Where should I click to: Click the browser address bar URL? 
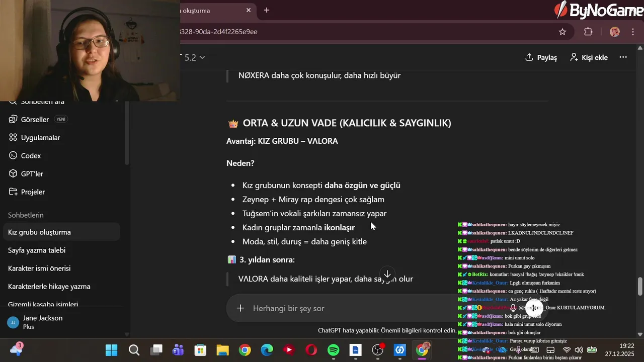(219, 32)
